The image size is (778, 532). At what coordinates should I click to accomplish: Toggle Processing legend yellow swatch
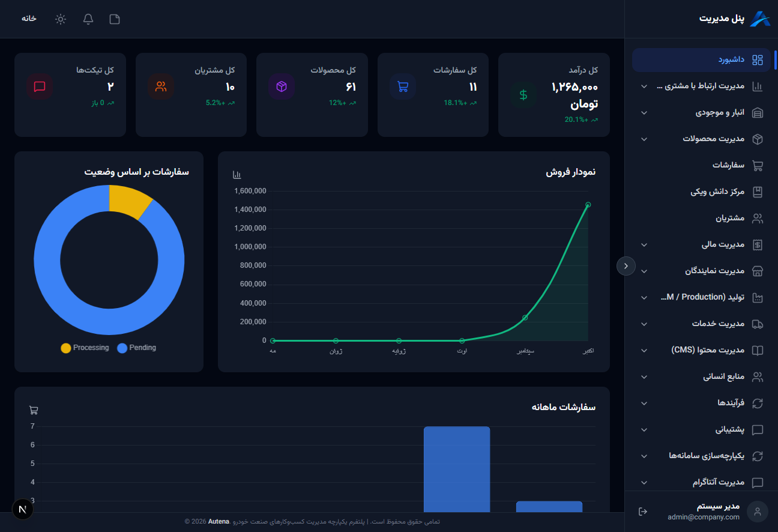pos(66,348)
